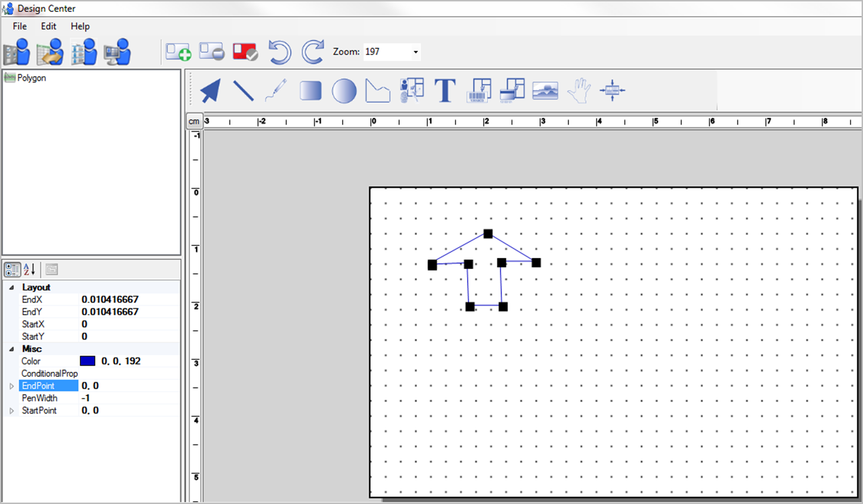863x504 pixels.
Task: Open the File menu
Action: [x=19, y=26]
